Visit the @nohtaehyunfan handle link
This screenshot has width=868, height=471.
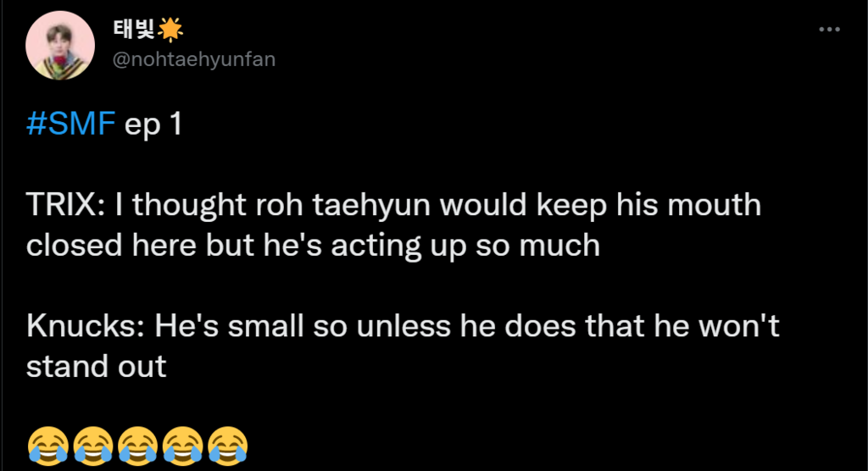pos(194,59)
